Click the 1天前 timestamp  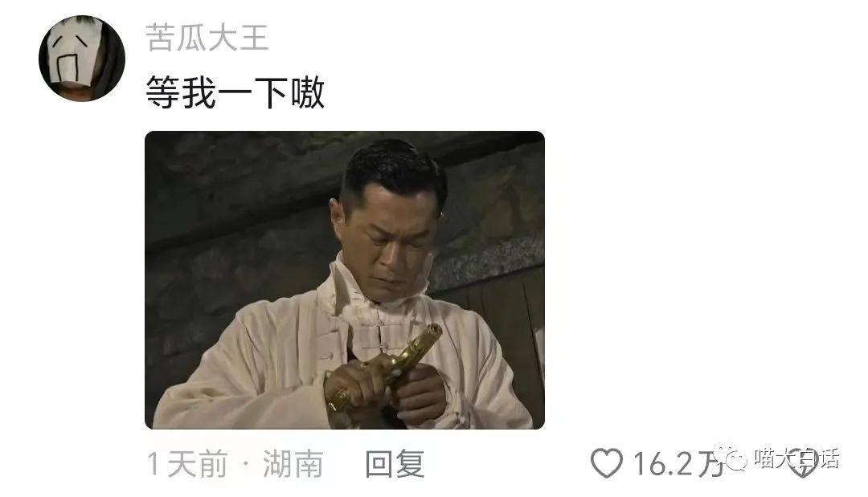[x=187, y=463]
